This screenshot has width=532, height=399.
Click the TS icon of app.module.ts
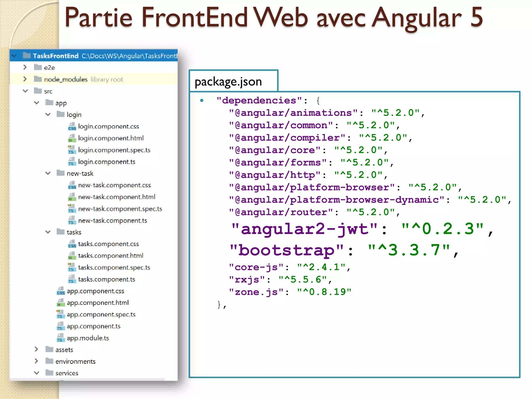(x=61, y=338)
